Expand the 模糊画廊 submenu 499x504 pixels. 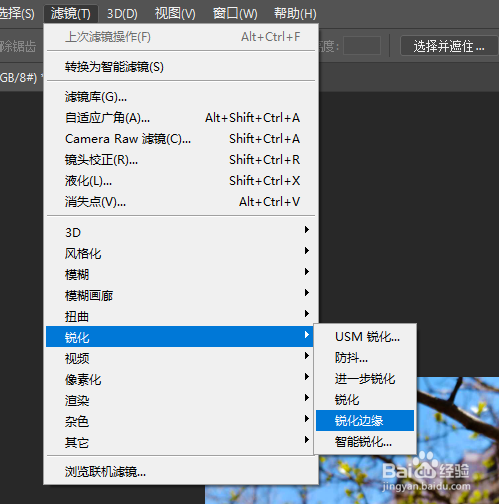click(x=180, y=295)
